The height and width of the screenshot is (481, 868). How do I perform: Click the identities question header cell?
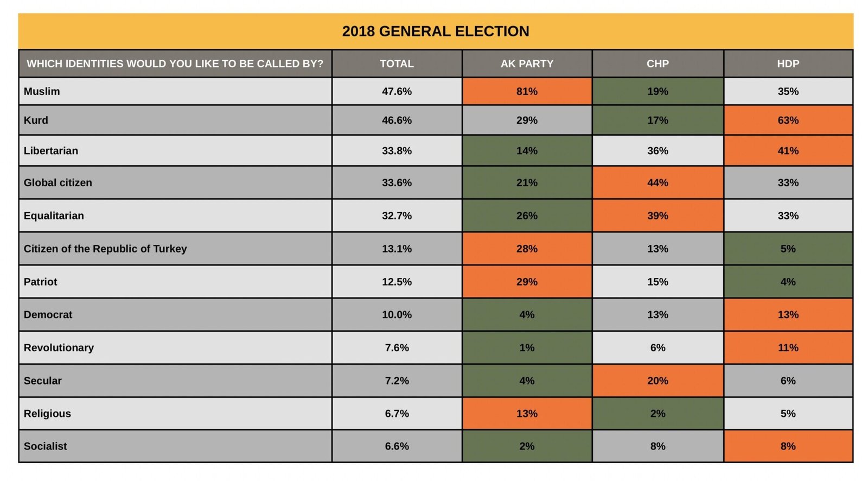point(175,64)
